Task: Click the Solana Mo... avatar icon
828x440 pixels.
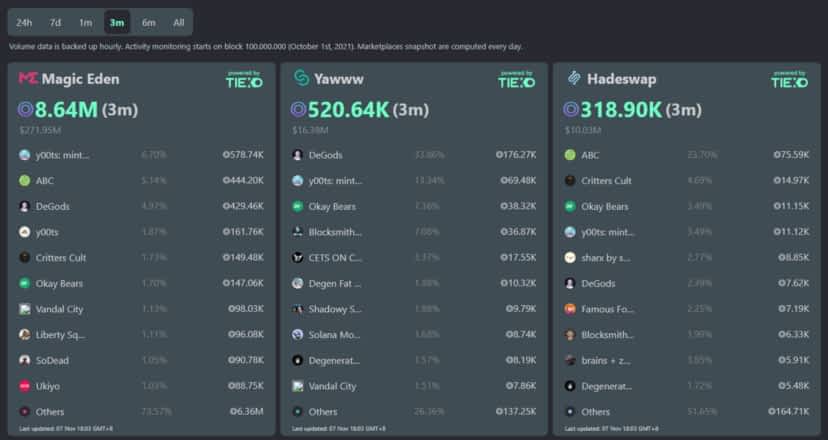Action: (x=298, y=334)
